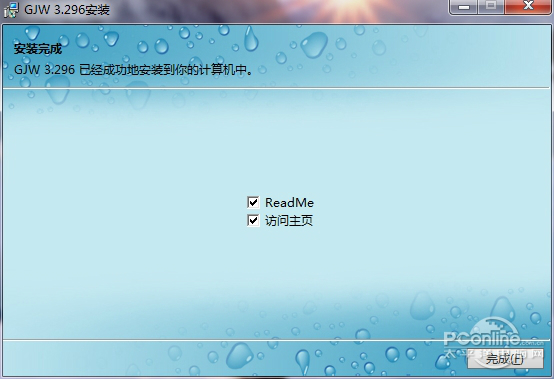The image size is (554, 379).
Task: Click the disabled maximize button
Action: point(491,6)
